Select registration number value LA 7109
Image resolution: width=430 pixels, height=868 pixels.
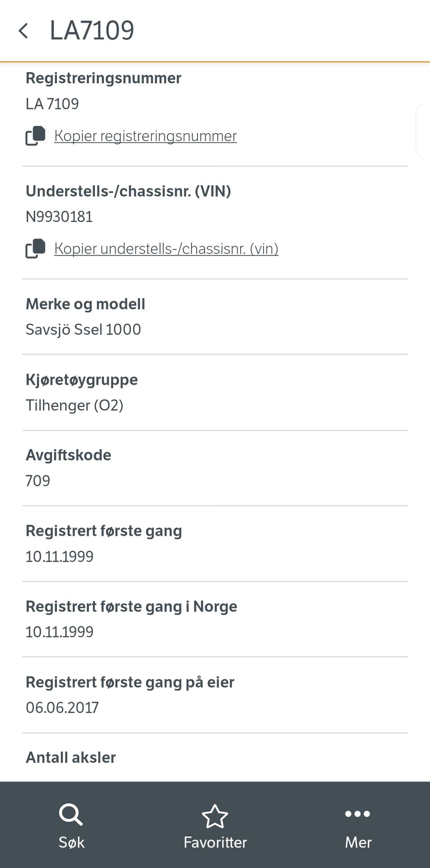point(52,104)
